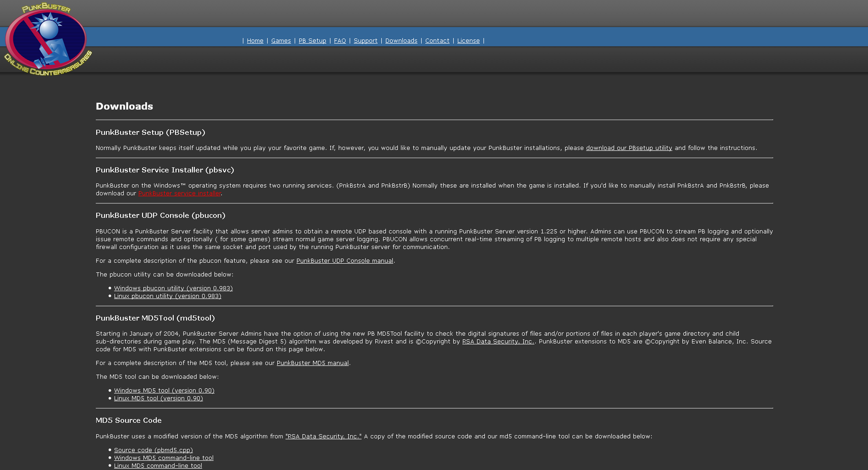The image size is (868, 470).
Task: Open the Support page
Action: tap(366, 41)
